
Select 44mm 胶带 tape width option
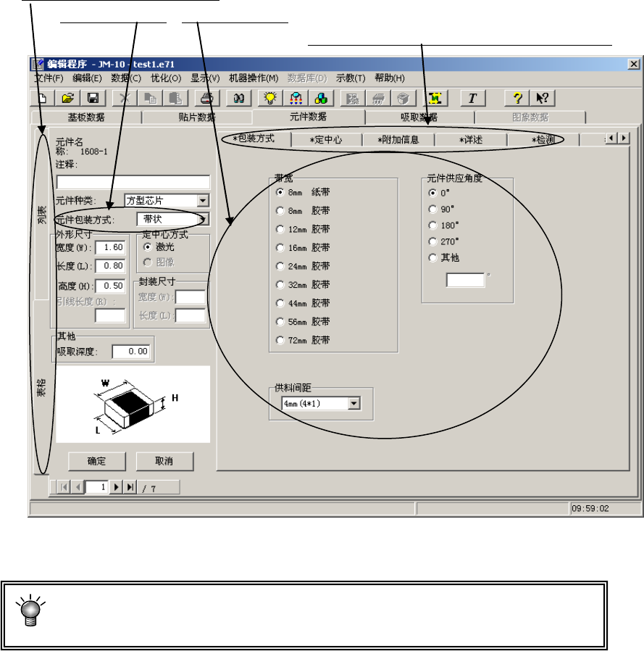click(303, 304)
